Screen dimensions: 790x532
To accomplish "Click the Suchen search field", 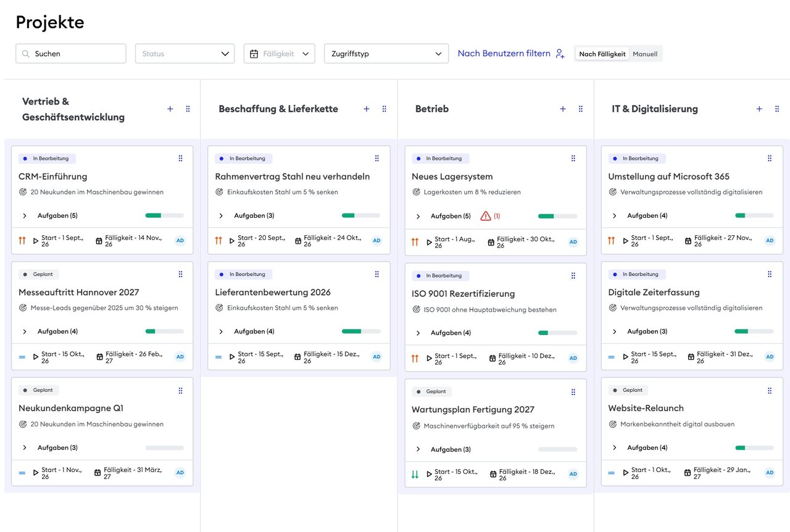I will tap(71, 54).
